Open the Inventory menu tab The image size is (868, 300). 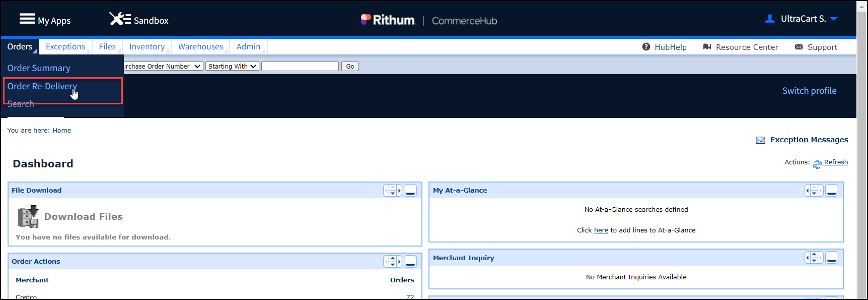[x=147, y=46]
